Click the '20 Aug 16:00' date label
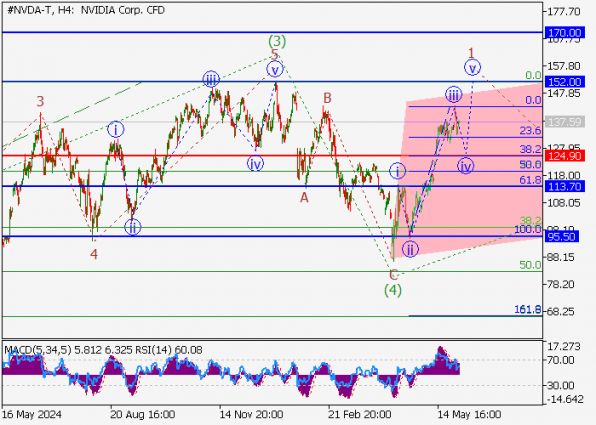 click(x=143, y=414)
